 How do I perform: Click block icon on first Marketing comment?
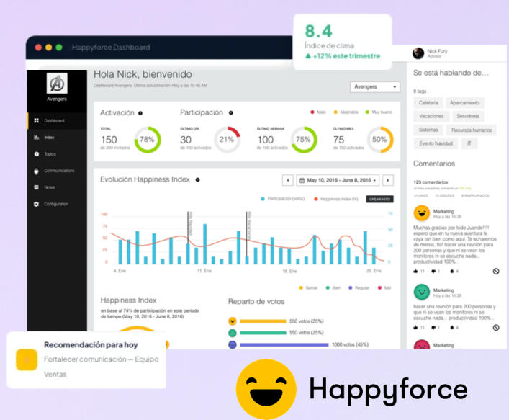pos(495,271)
